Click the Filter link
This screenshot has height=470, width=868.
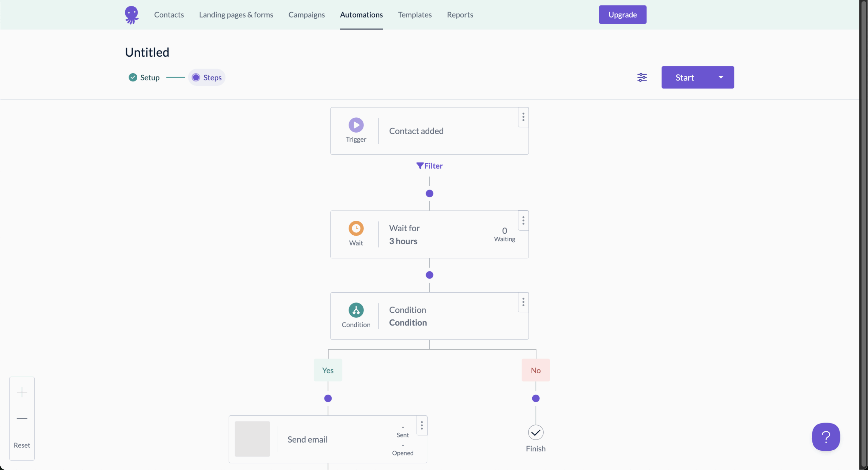[429, 166]
